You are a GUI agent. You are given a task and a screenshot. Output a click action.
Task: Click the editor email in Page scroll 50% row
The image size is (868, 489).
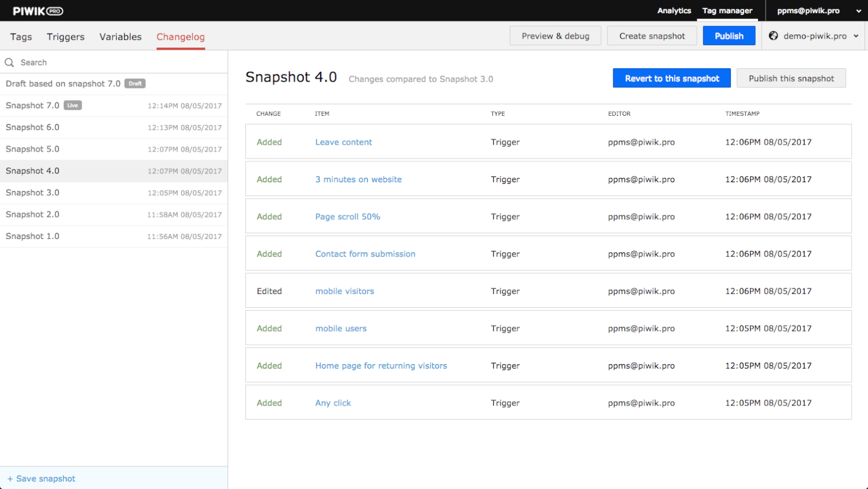tap(641, 216)
